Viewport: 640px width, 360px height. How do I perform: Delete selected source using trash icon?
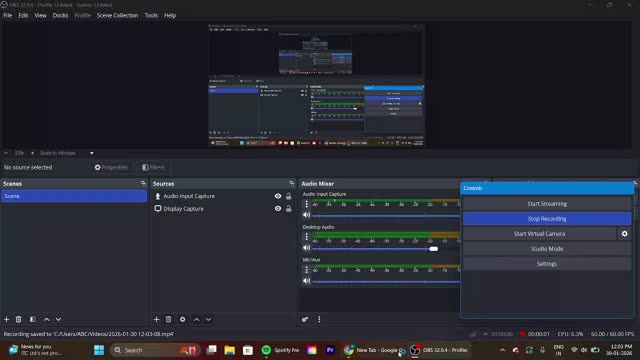(168, 319)
